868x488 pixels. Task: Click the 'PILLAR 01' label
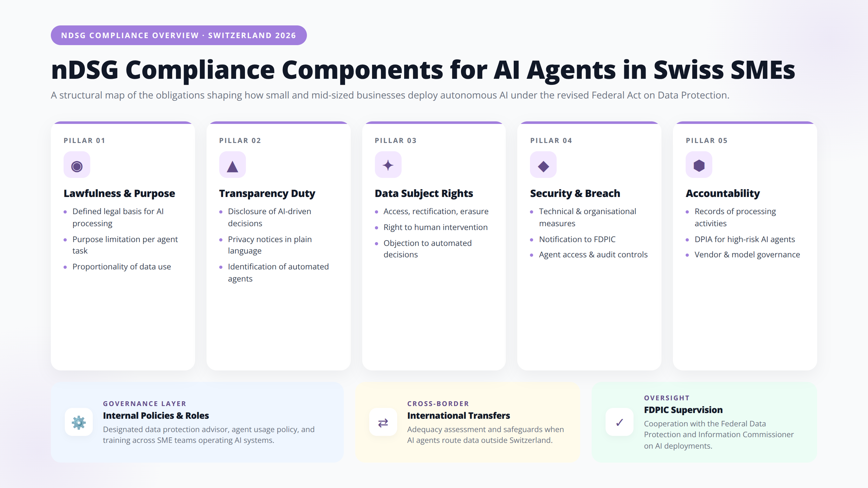point(84,140)
